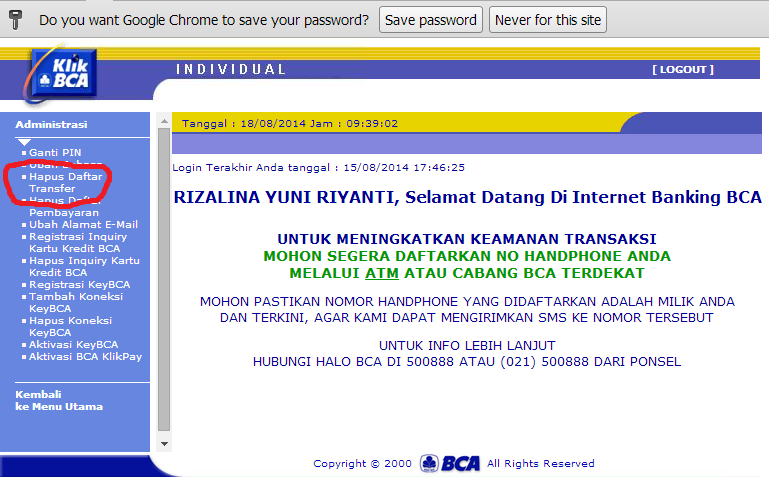Choose Never for this site

click(548, 20)
